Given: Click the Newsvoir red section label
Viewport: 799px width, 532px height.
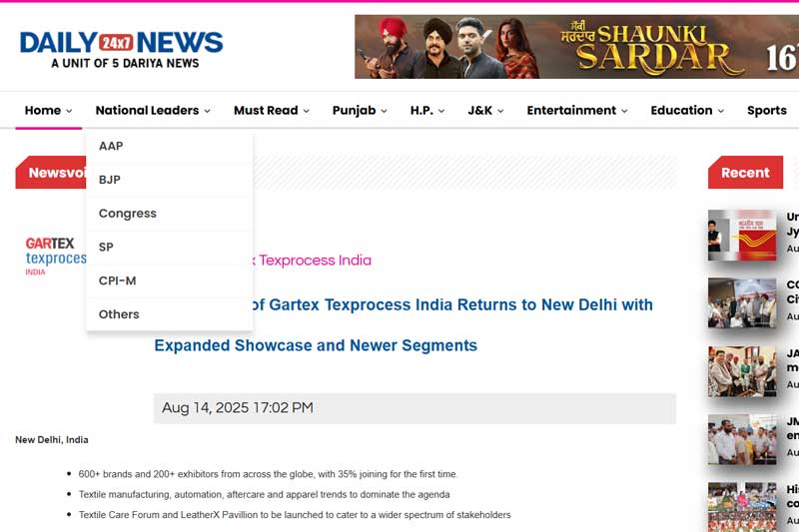Looking at the screenshot, I should (51, 173).
